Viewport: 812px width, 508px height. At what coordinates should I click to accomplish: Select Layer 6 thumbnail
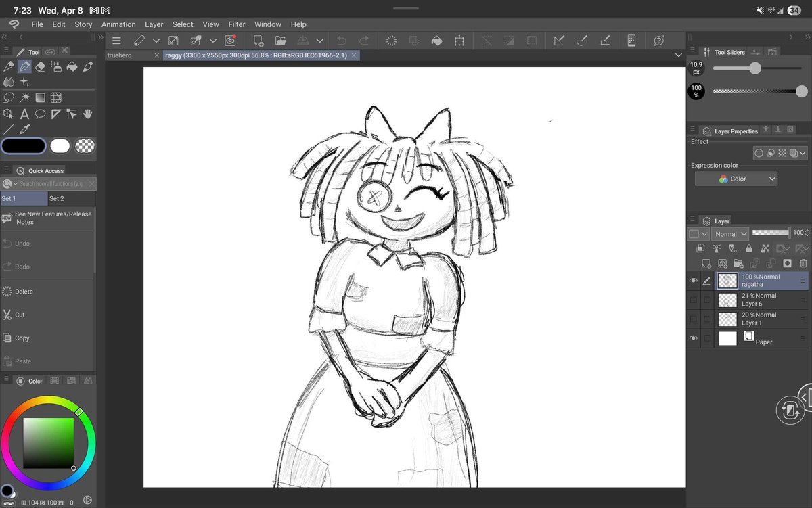click(x=727, y=300)
